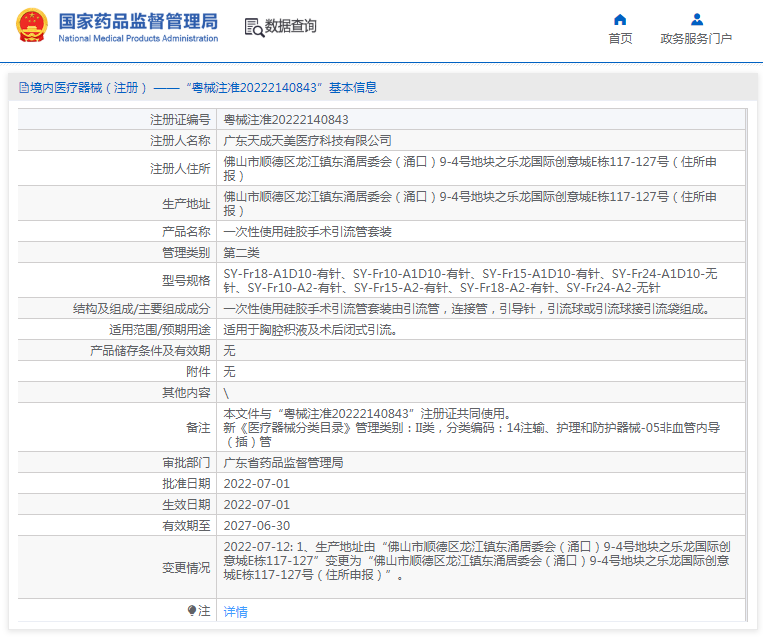Open 政务服务门户 portal link
Viewport: 763px width, 640px height.
tap(696, 38)
